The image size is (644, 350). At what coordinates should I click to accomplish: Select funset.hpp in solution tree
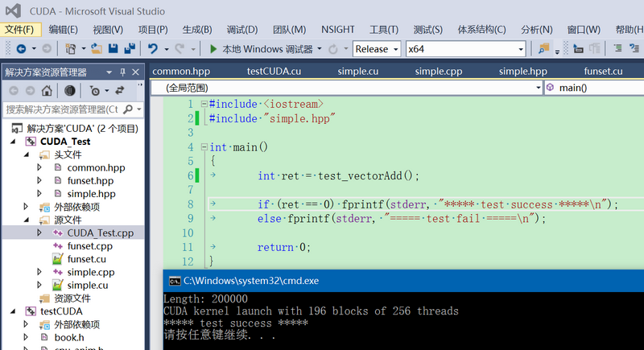click(x=90, y=181)
